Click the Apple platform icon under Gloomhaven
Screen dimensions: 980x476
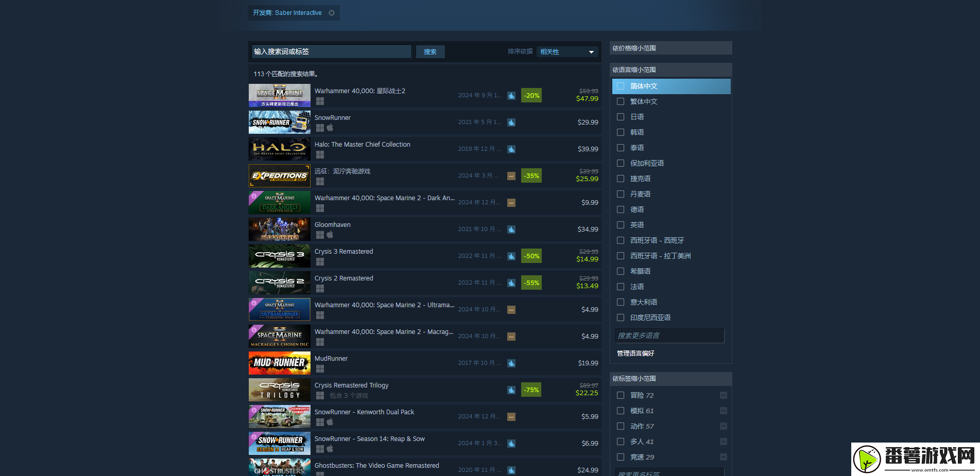click(330, 235)
